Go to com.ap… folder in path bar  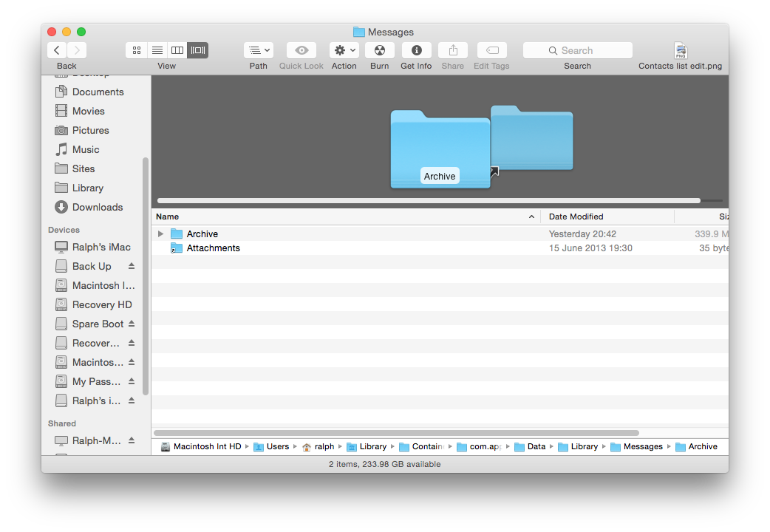tap(479, 446)
